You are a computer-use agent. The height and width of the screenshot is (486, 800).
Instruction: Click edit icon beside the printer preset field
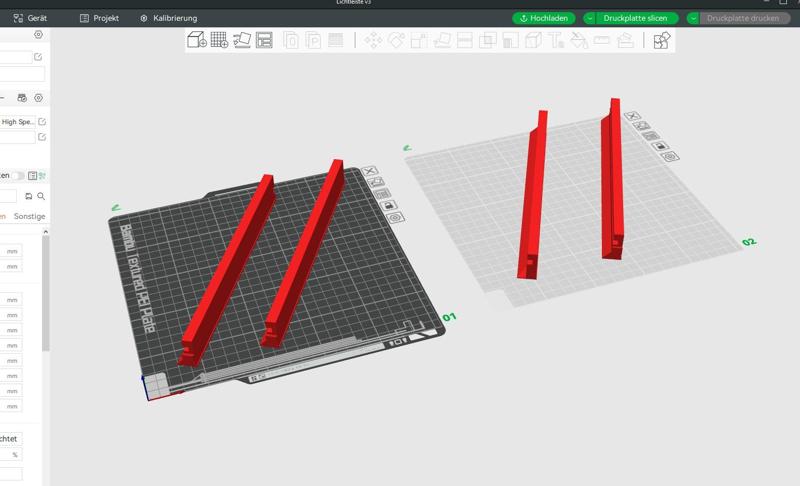[x=38, y=57]
